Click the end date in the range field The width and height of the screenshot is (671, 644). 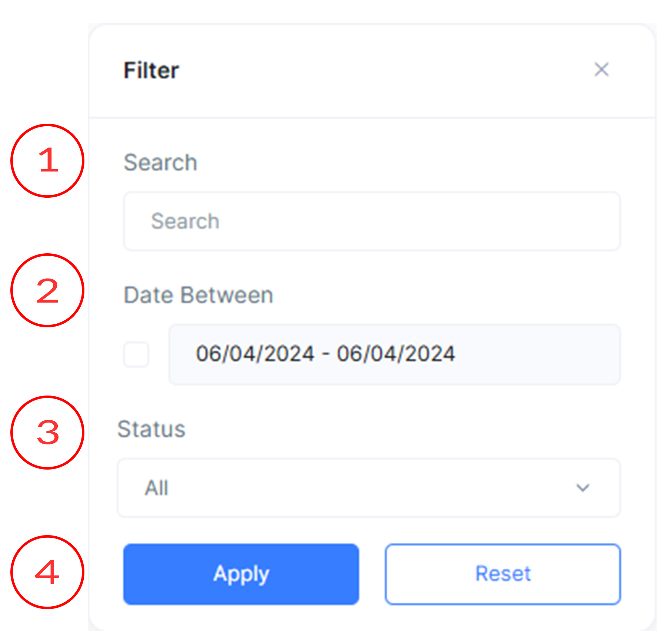(x=395, y=354)
